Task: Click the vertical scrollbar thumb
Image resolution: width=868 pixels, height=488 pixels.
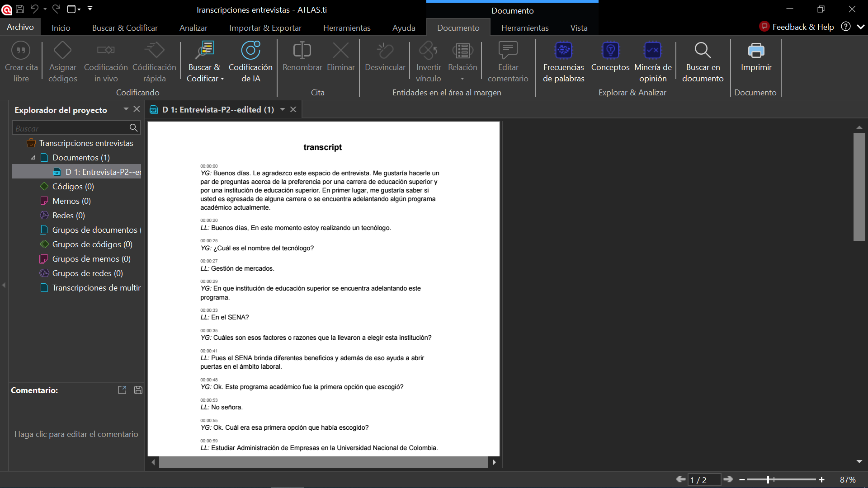Action: [x=859, y=187]
